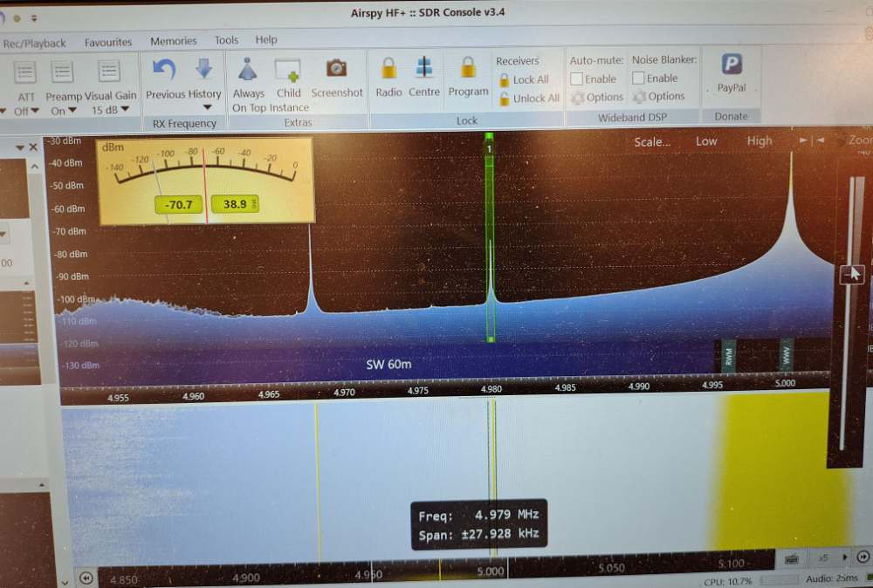Screen dimensions: 873x588
Task: Open the Child Instance tool
Action: click(x=288, y=71)
